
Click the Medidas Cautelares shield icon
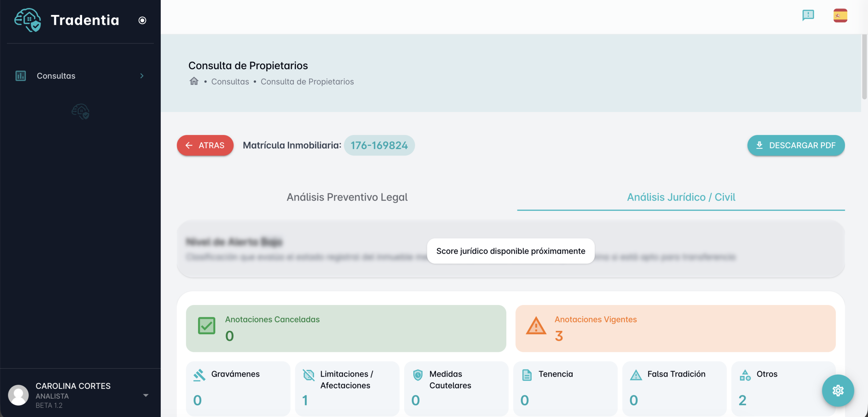(x=418, y=375)
